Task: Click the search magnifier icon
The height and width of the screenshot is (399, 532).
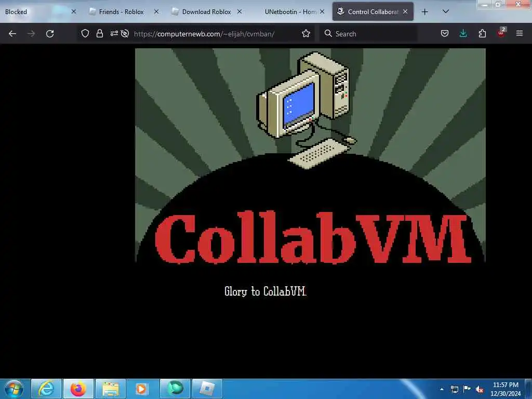Action: point(328,33)
